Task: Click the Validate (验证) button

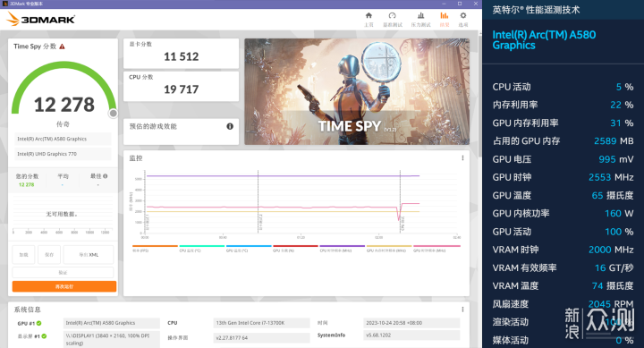Action: point(63,272)
